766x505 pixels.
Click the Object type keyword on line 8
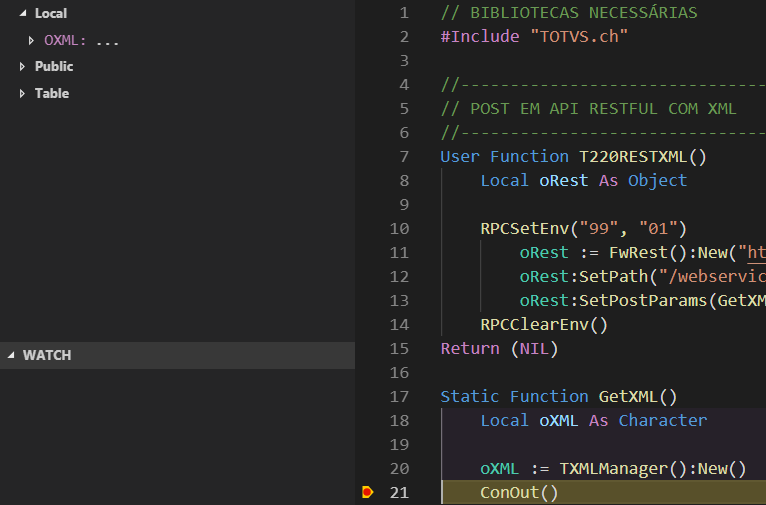pos(658,181)
